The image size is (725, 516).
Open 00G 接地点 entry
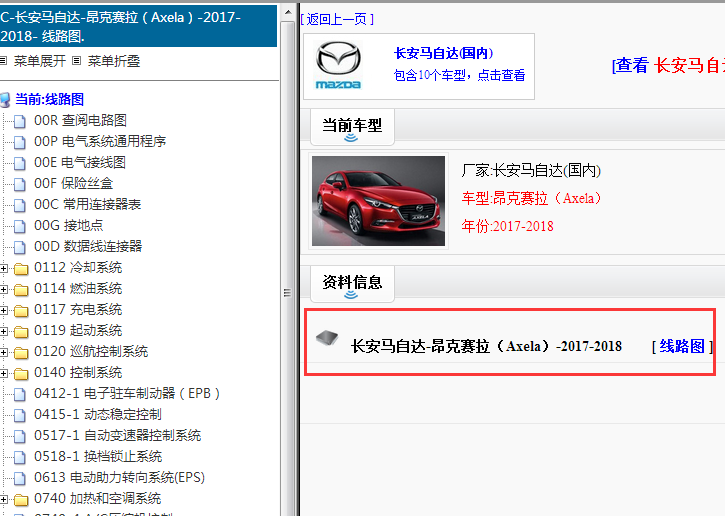point(68,225)
